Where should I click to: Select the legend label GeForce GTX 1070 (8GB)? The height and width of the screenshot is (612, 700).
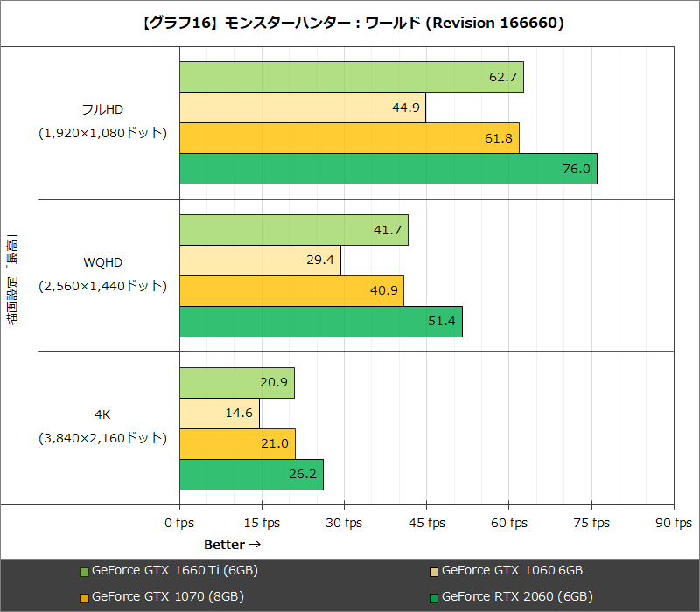[168, 597]
